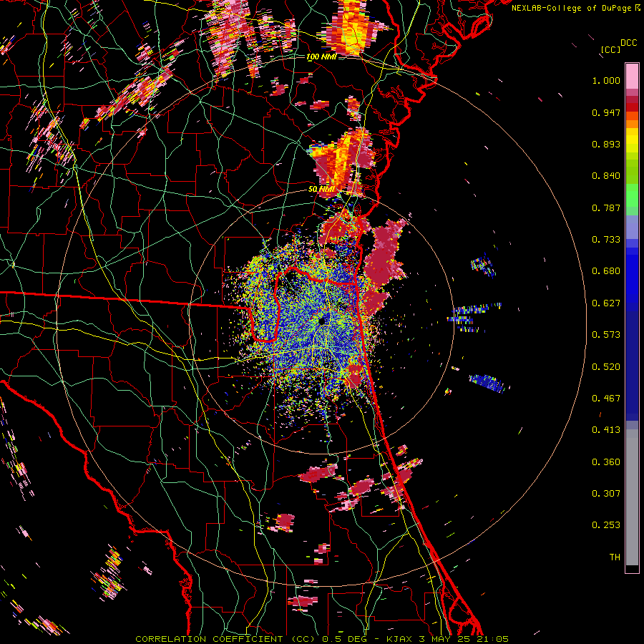
Task: Click the 0.947 scale value
Action: click(606, 112)
